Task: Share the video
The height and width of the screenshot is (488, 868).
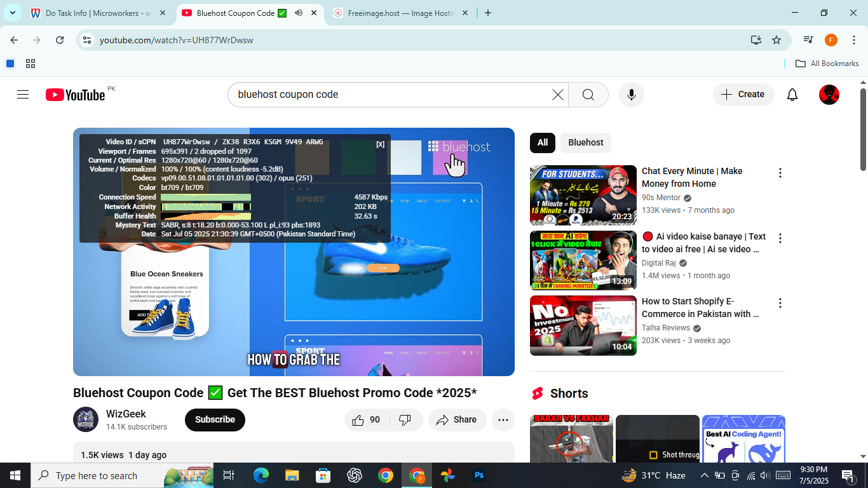Action: [x=457, y=419]
